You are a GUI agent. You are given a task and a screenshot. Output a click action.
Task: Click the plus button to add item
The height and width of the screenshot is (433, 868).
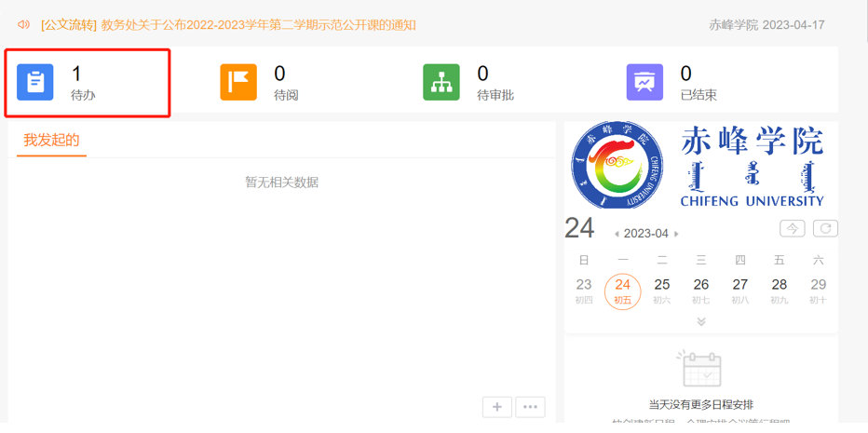tap(496, 407)
